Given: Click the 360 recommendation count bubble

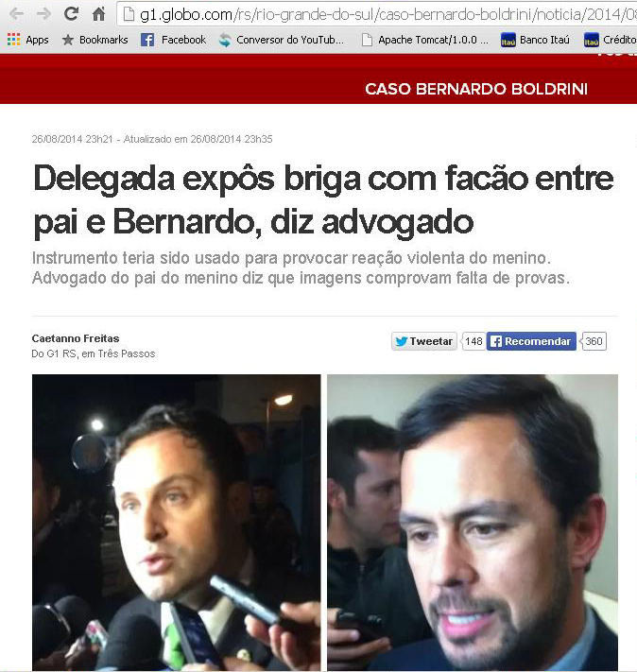Looking at the screenshot, I should pos(594,341).
